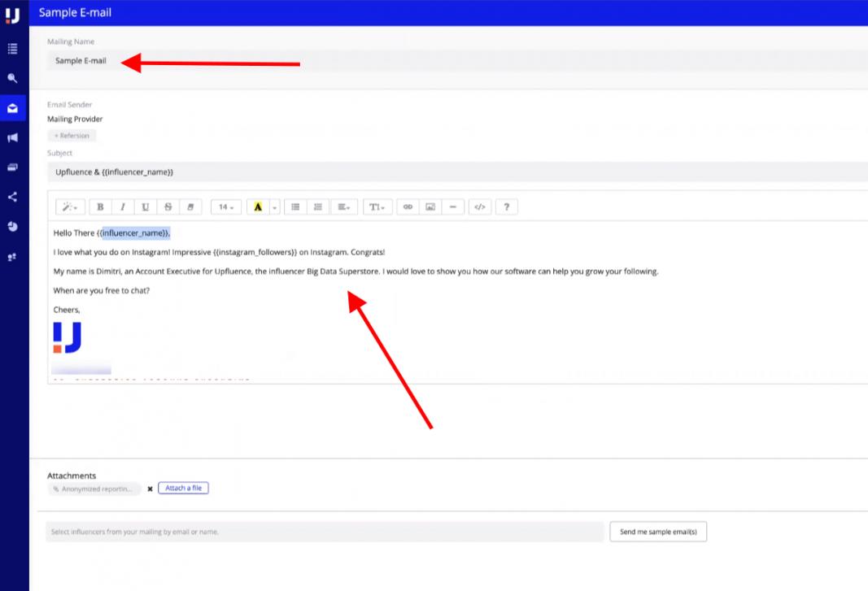Open the font size 14 dropdown
868x591 pixels.
point(225,207)
